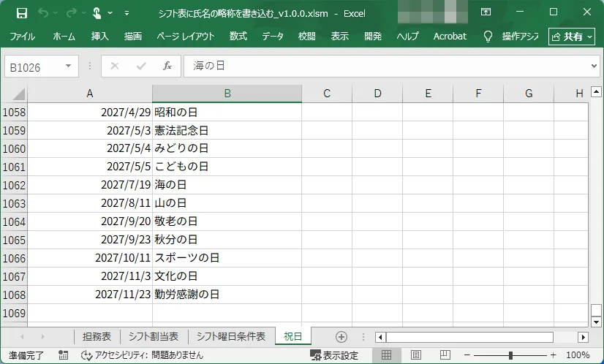
Task: Click horizontal scrollbar left arrow
Action: [x=380, y=337]
